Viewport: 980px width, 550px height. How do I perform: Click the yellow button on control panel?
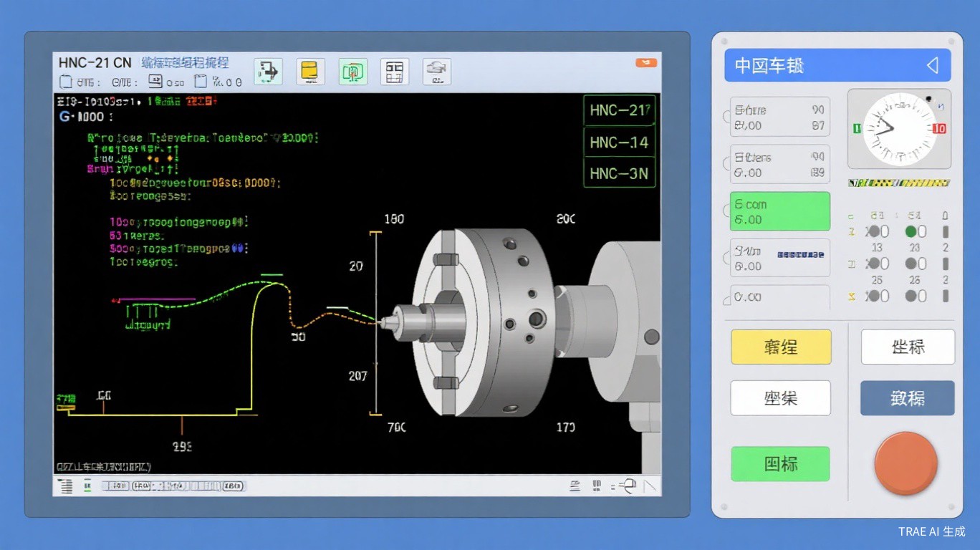pyautogui.click(x=781, y=347)
